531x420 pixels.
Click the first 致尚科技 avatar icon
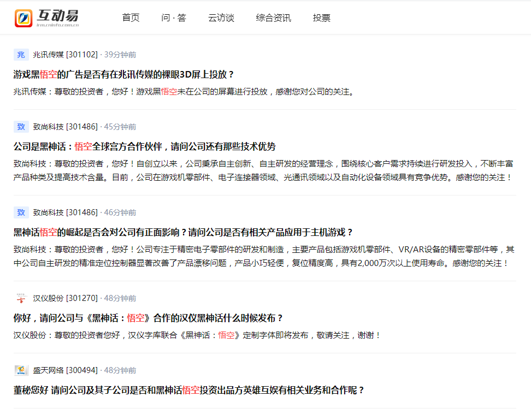(21, 126)
